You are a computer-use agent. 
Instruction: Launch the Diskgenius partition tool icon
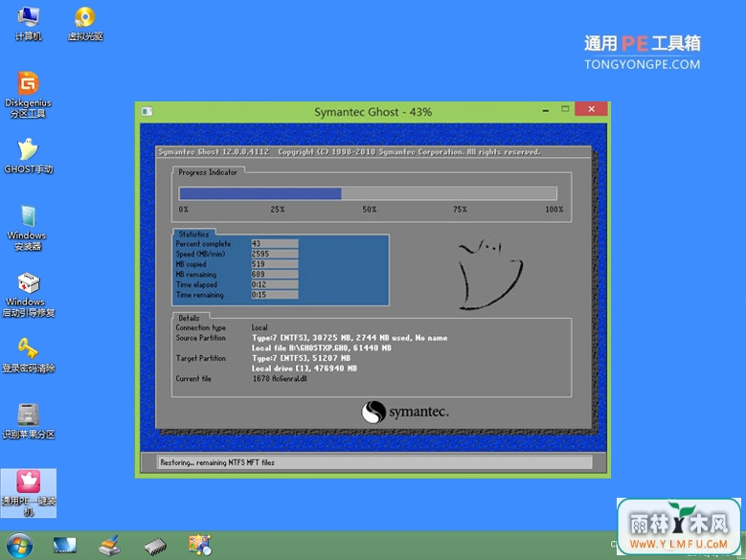[28, 94]
